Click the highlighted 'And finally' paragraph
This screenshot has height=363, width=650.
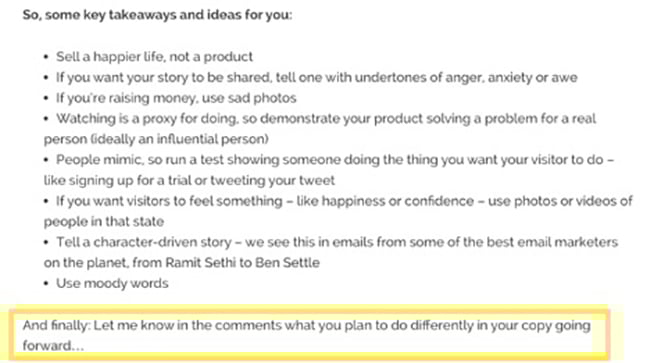pyautogui.click(x=307, y=335)
